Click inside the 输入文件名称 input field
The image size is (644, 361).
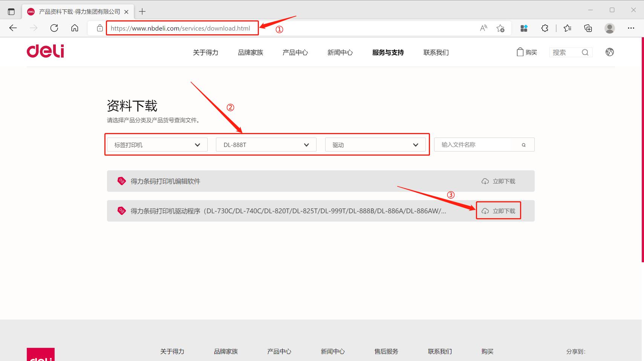473,144
